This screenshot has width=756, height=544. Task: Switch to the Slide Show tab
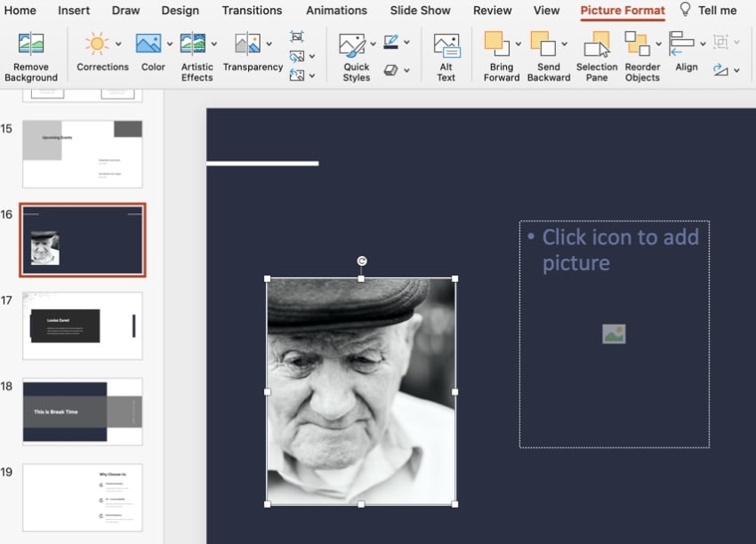(420, 11)
